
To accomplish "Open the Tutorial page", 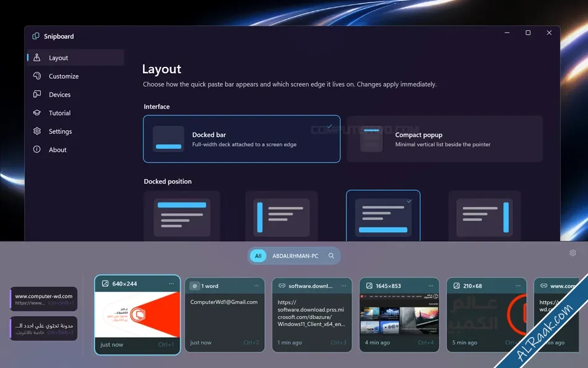I will click(76, 113).
